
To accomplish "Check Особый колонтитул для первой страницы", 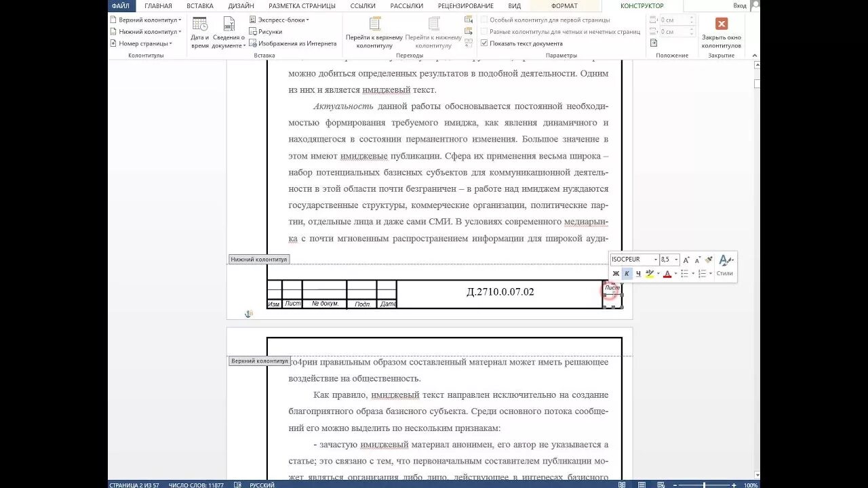I will [x=545, y=20].
